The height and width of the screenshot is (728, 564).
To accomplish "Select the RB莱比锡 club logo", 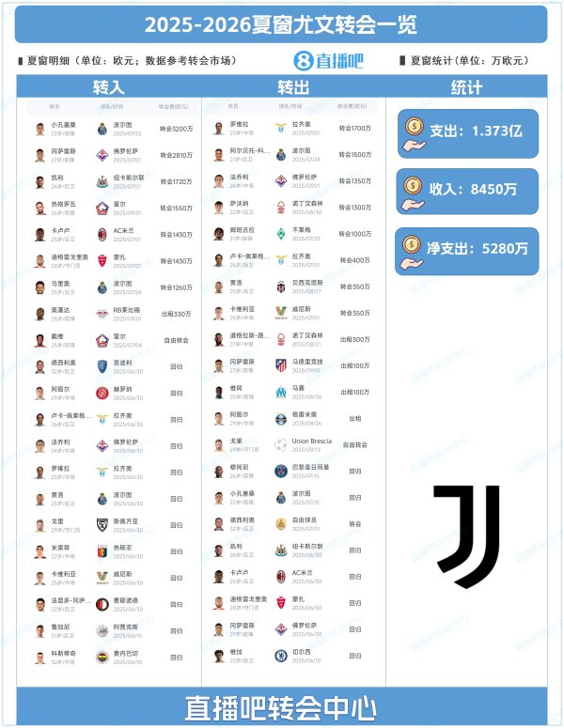I will (102, 314).
